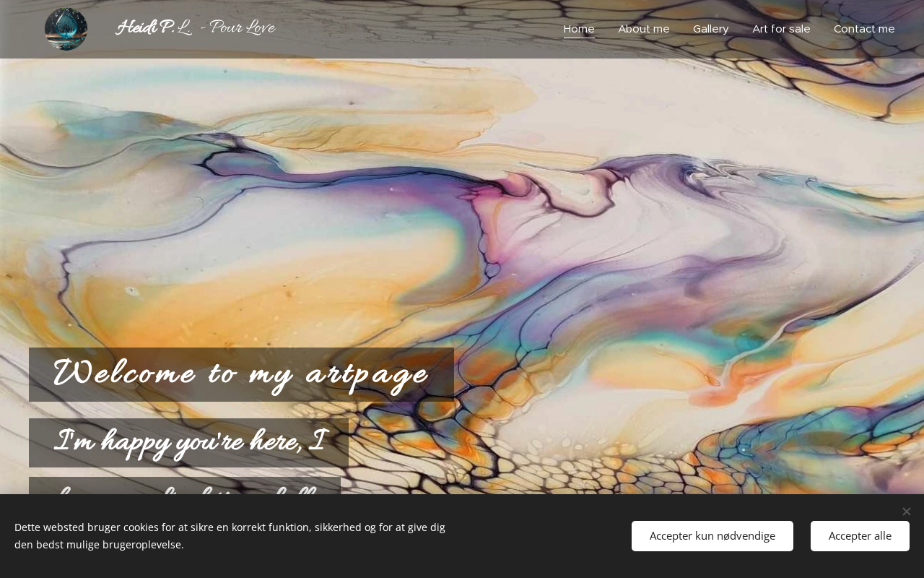Click the circular water-drop logo icon
Screen dimensions: 924x578
click(x=66, y=29)
